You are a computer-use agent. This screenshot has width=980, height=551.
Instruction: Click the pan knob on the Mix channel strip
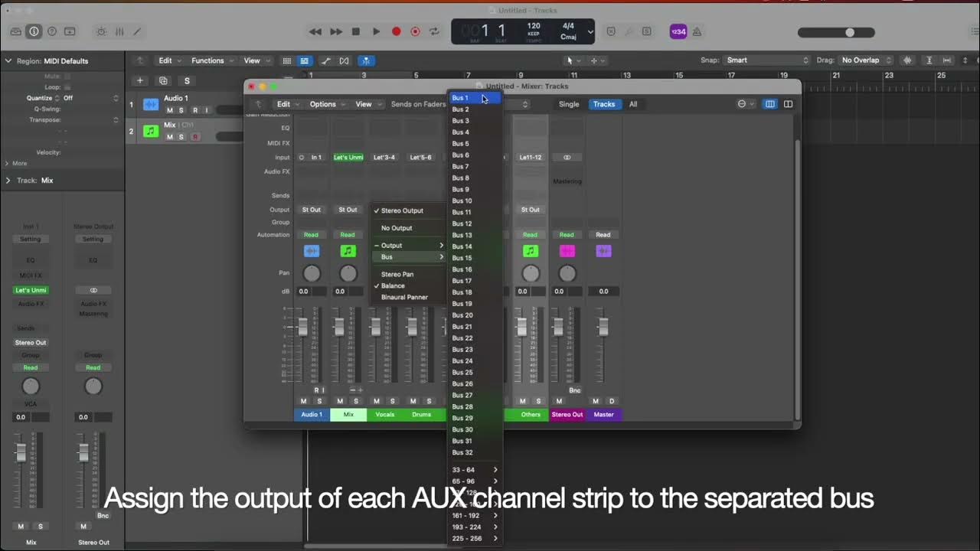pos(348,272)
